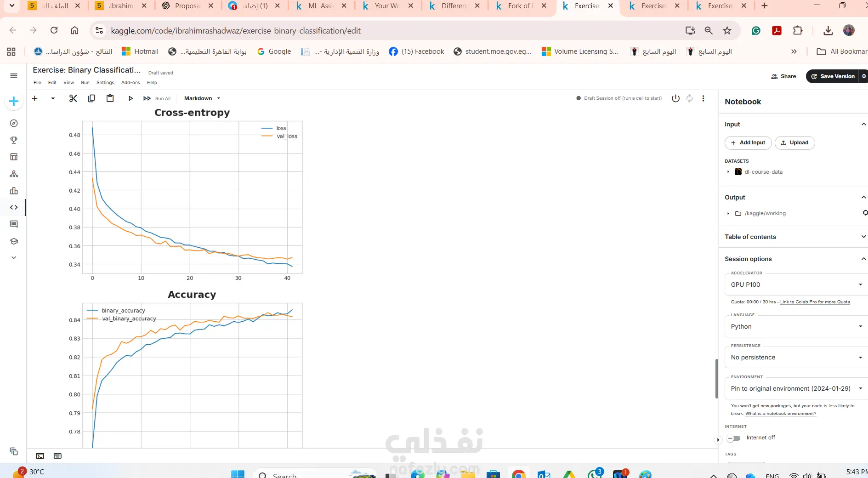Restart the session refresh icon
868x478 pixels.
[x=689, y=98]
